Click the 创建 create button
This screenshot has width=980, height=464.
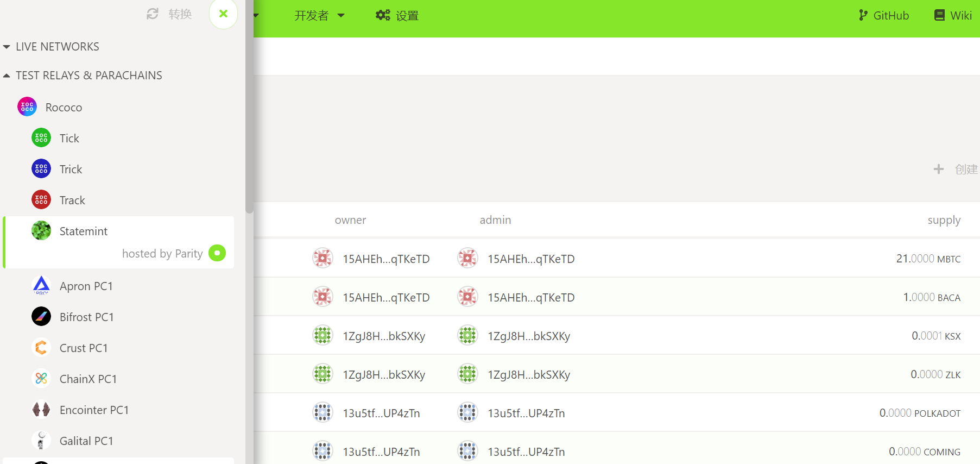(x=956, y=170)
